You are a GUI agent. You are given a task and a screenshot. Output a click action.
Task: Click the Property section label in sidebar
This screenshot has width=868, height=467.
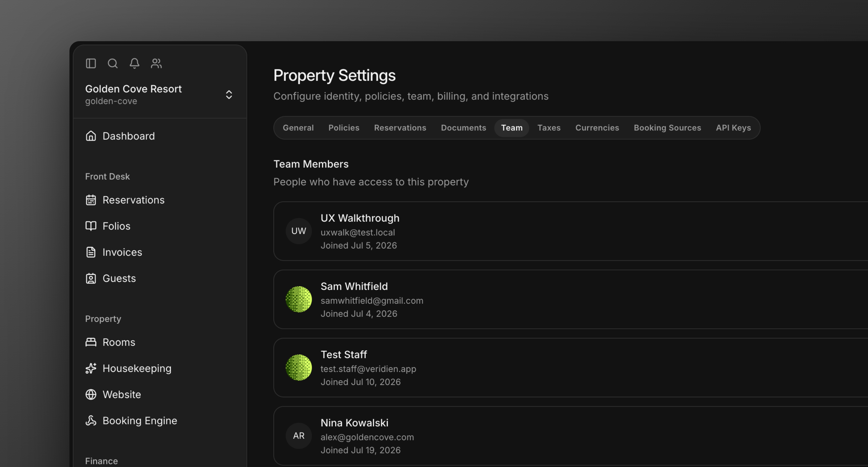tap(103, 319)
